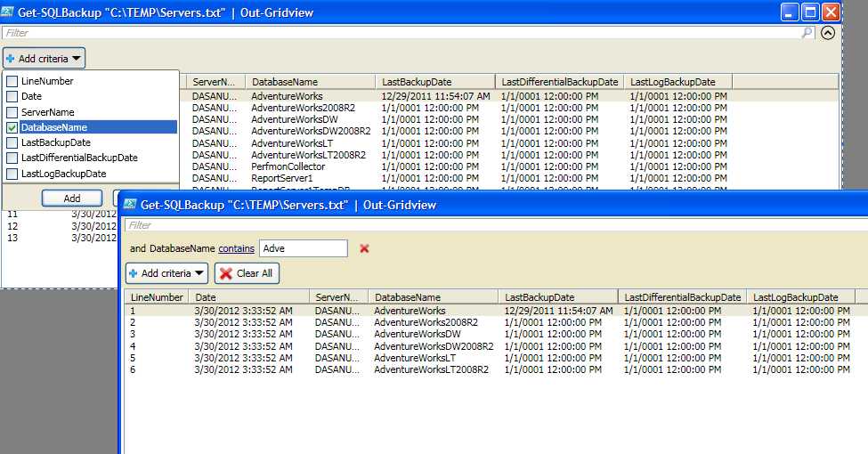This screenshot has width=868, height=454.
Task: Maximize the back Out-Gridview window
Action: (811, 12)
